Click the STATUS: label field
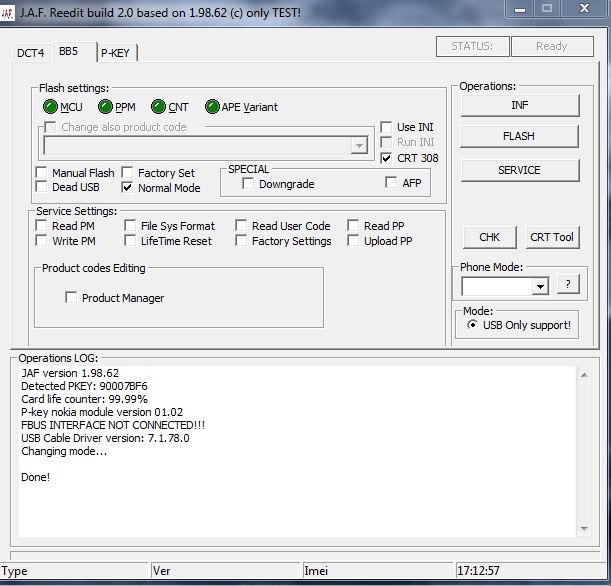 472,46
